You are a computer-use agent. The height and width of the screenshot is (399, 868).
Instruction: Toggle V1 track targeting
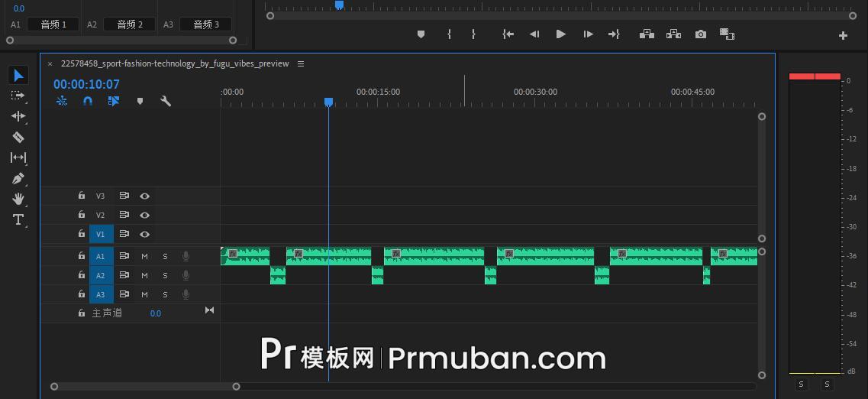(x=102, y=235)
